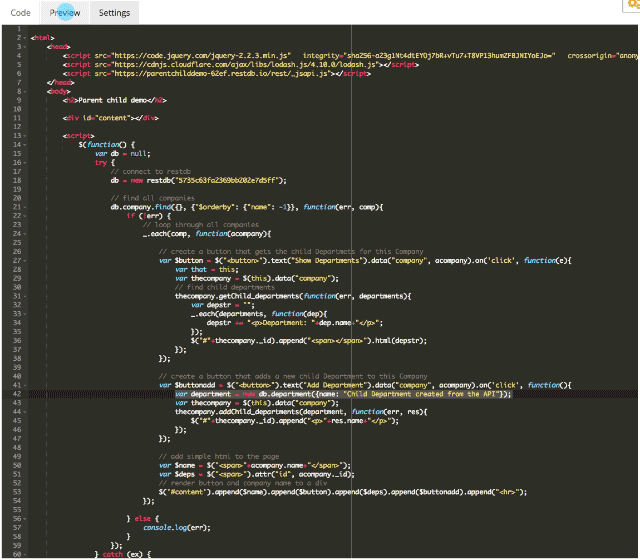The image size is (640, 560).
Task: Fold the addChild_departments callback on line 44
Action: click(25, 412)
